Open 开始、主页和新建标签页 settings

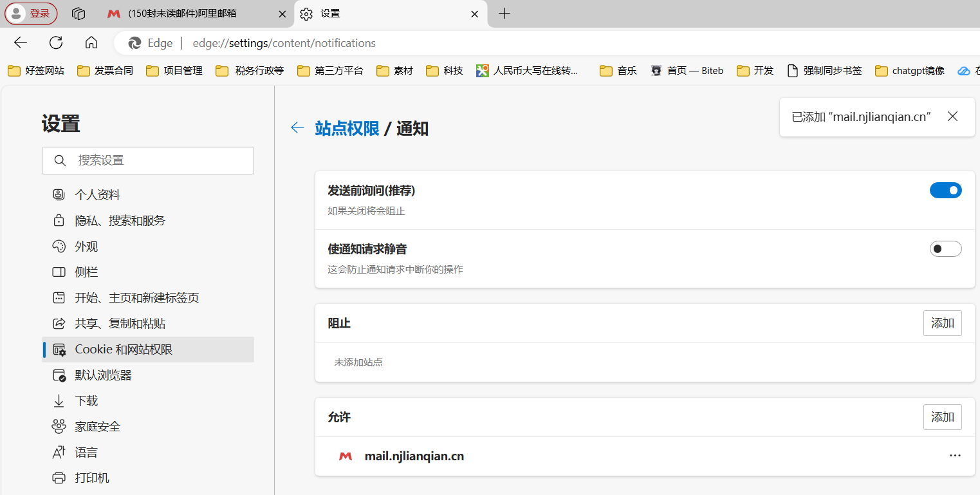pyautogui.click(x=148, y=297)
